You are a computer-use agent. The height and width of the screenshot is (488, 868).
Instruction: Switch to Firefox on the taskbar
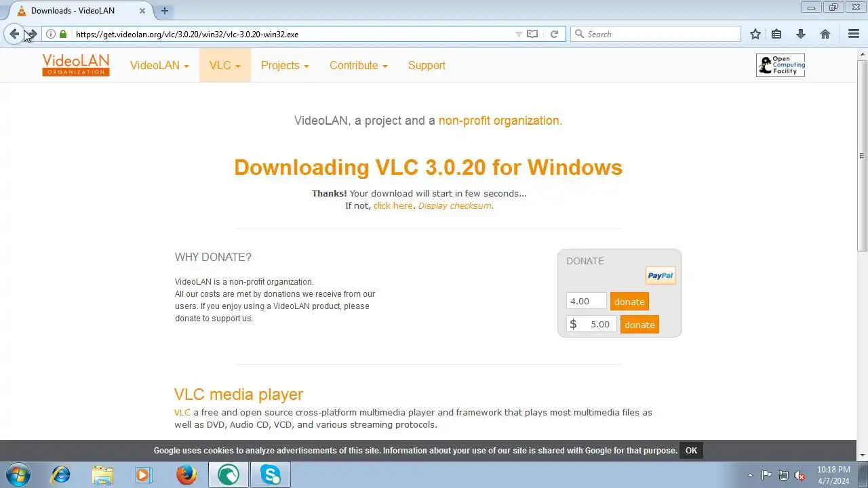(186, 474)
